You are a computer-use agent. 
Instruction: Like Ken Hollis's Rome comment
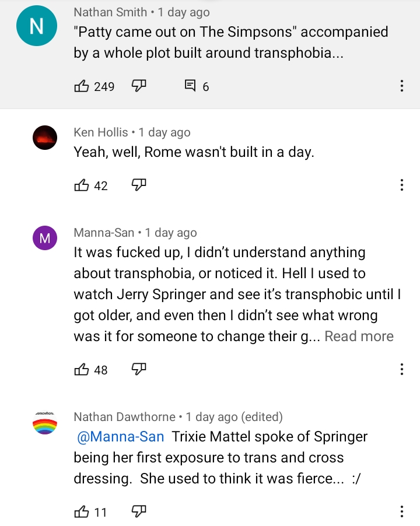pyautogui.click(x=81, y=185)
